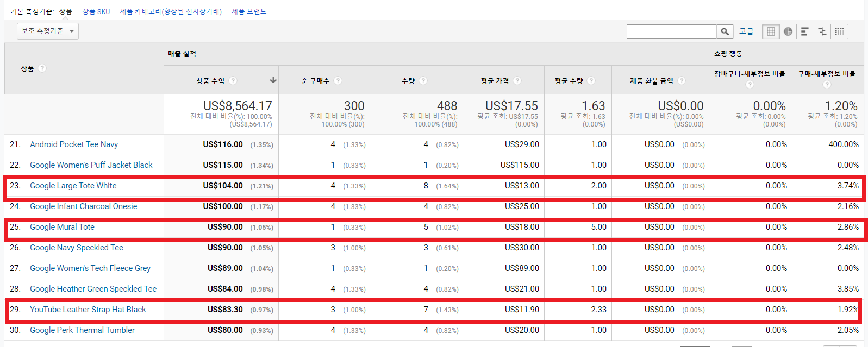This screenshot has width=868, height=347.
Task: Open help icon next to 상품 header
Action: pos(42,68)
